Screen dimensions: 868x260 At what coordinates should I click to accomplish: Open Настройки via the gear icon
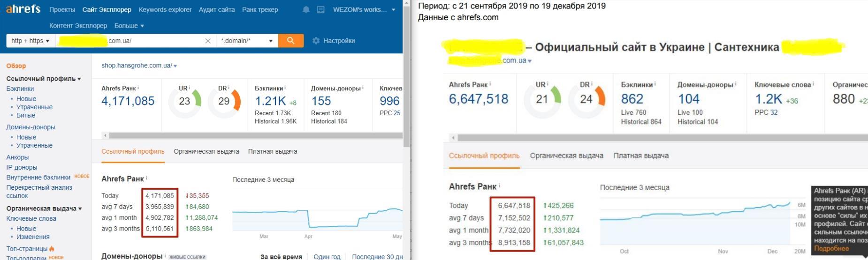click(334, 41)
